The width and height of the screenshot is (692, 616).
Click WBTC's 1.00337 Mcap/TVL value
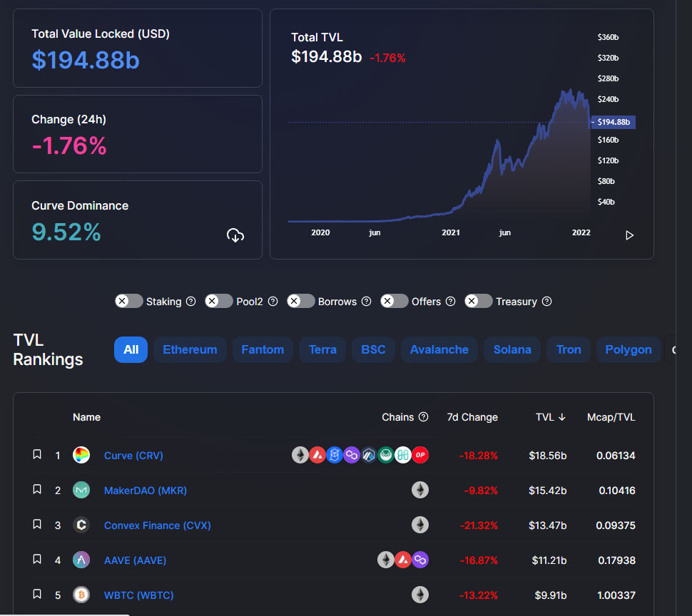[x=616, y=595]
